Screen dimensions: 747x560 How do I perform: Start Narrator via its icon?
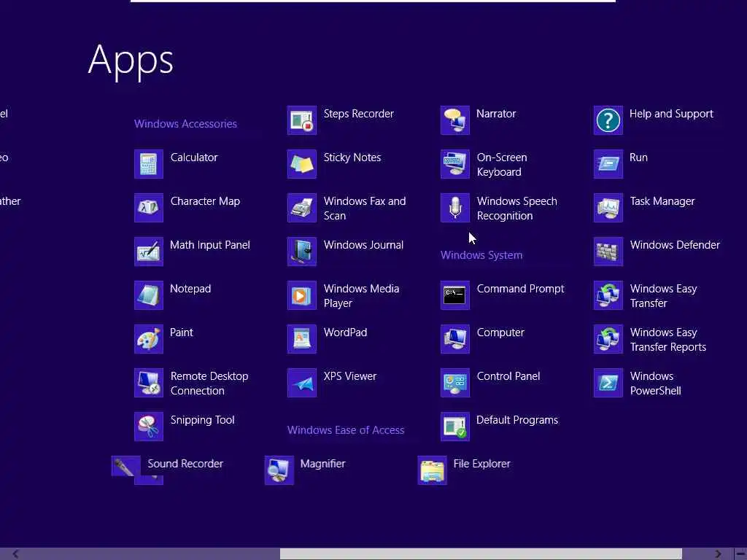pyautogui.click(x=455, y=120)
